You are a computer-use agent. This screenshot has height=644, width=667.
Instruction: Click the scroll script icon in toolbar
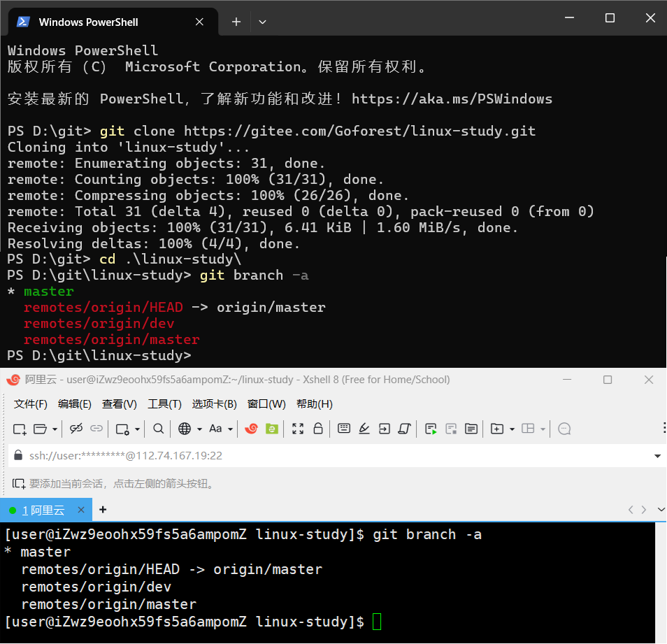coord(404,429)
